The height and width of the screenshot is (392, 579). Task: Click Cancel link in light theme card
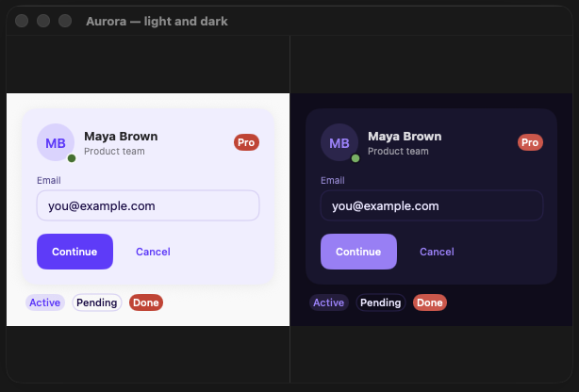154,252
